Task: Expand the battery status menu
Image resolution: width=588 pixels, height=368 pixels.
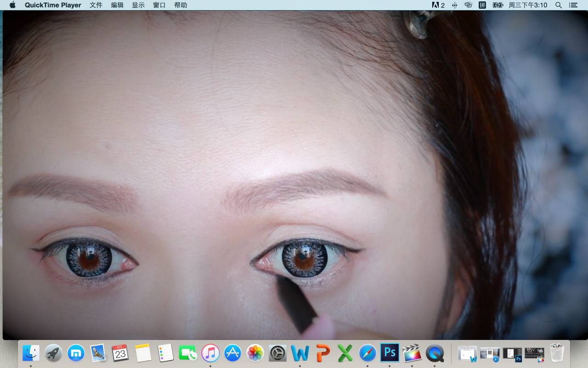Action: [x=498, y=5]
